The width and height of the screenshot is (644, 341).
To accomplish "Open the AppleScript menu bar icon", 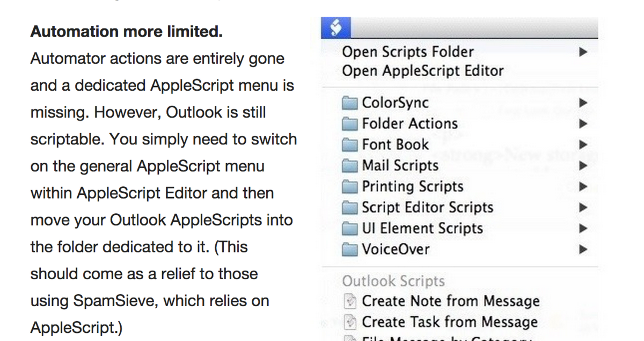I will click(335, 28).
